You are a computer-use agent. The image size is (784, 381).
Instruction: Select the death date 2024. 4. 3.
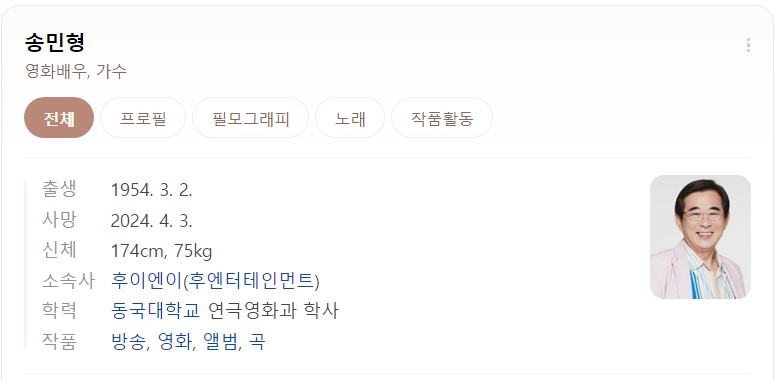(x=152, y=220)
